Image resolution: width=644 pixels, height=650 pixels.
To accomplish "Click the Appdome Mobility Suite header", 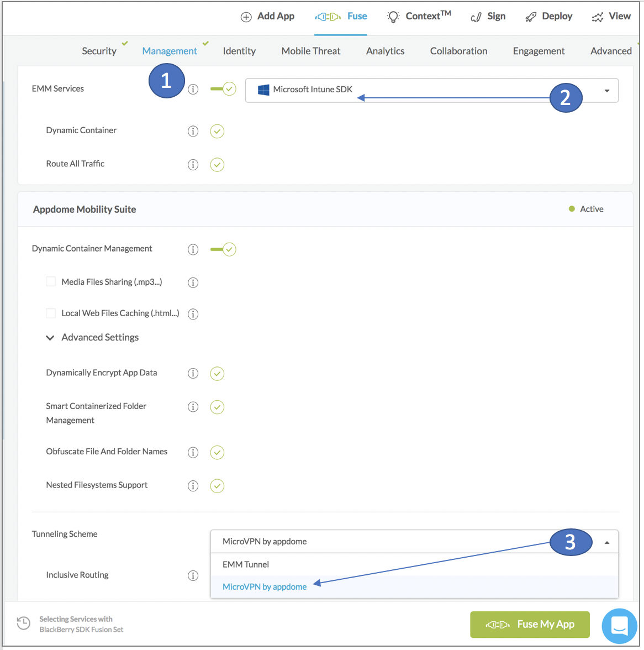I will tap(85, 209).
